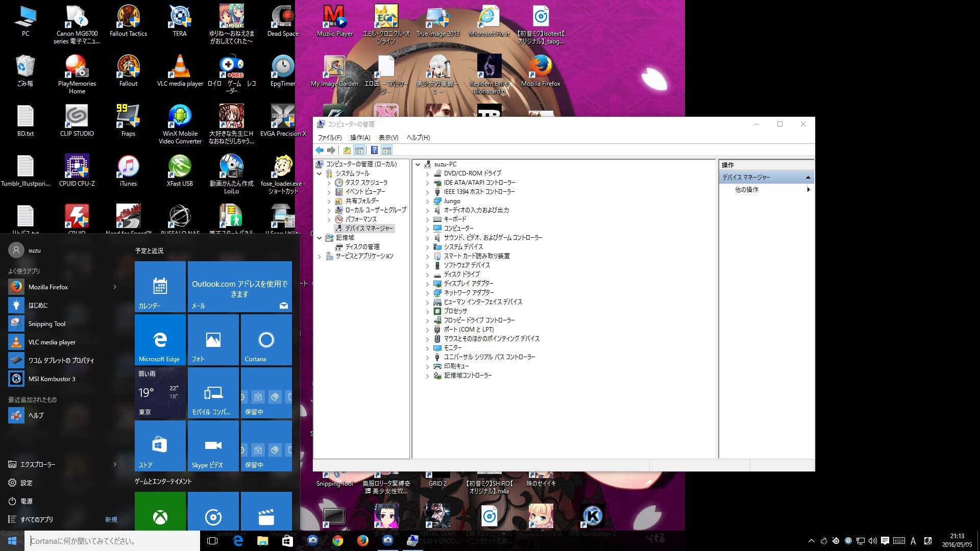Collapse the デバイス マネージャー actions section
The height and width of the screenshot is (551, 980).
pyautogui.click(x=808, y=178)
